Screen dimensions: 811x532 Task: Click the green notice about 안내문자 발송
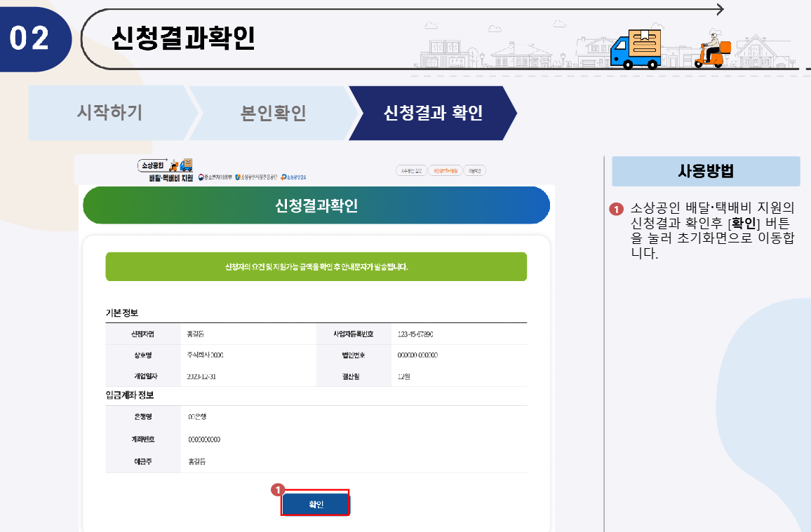[x=316, y=266]
